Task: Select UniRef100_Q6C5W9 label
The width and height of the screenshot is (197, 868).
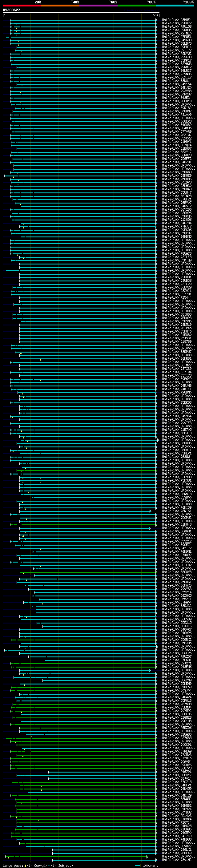Action: (177, 619)
